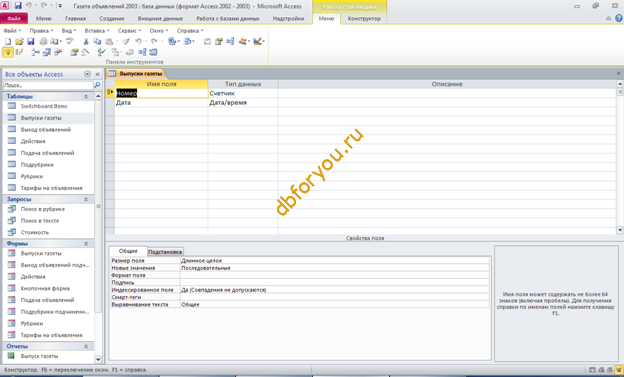
Task: Click the floppy disk Save toolbar icon
Action: tap(31, 41)
